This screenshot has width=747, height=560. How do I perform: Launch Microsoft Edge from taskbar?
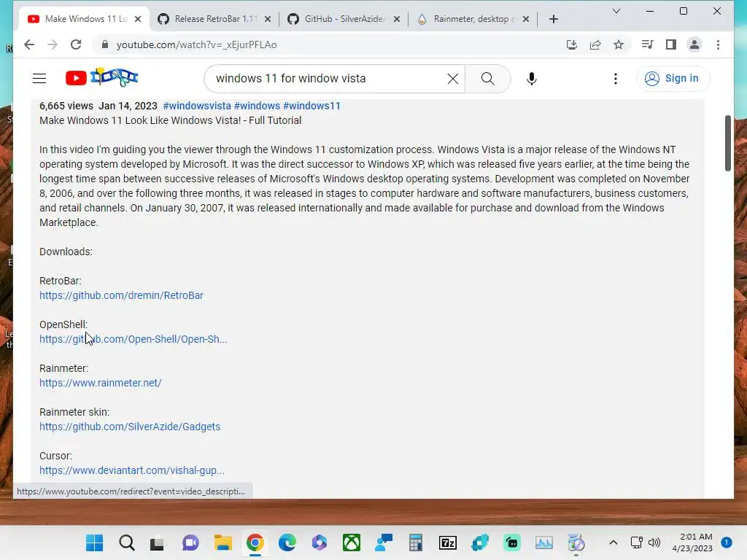tap(287, 542)
